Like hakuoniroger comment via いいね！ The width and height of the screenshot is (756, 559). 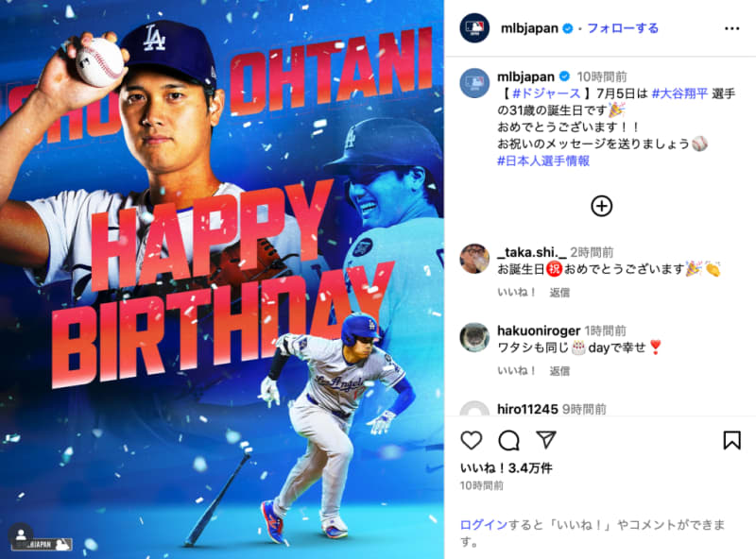tap(517, 370)
